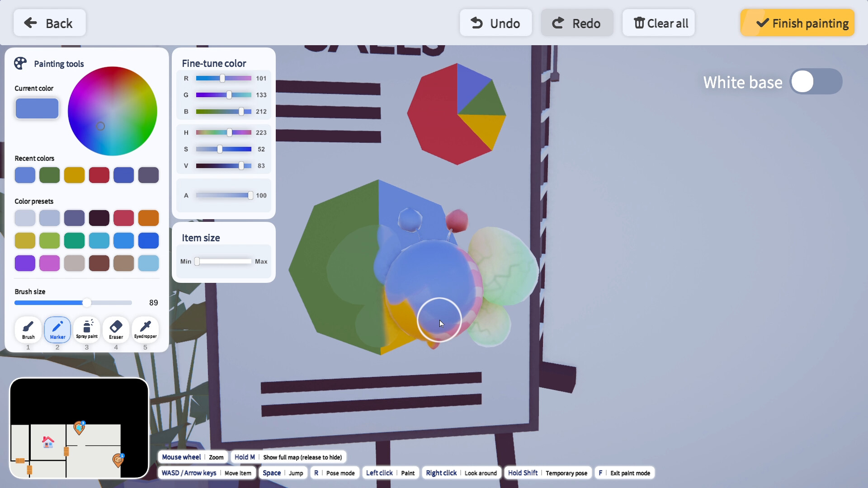Toggle the White base switch
This screenshot has width=868, height=488.
pos(816,82)
